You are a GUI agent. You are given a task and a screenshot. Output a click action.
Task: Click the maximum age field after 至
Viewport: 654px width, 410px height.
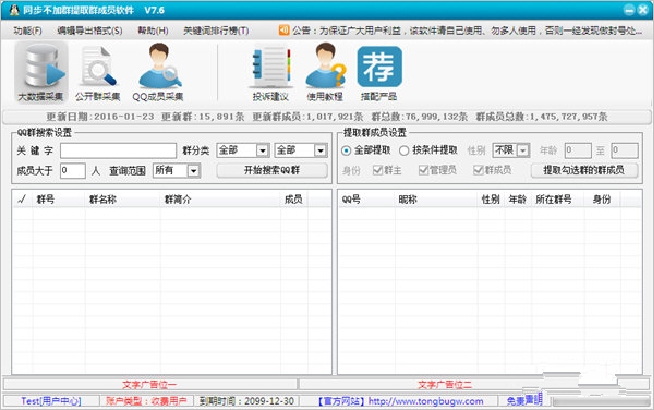625,151
